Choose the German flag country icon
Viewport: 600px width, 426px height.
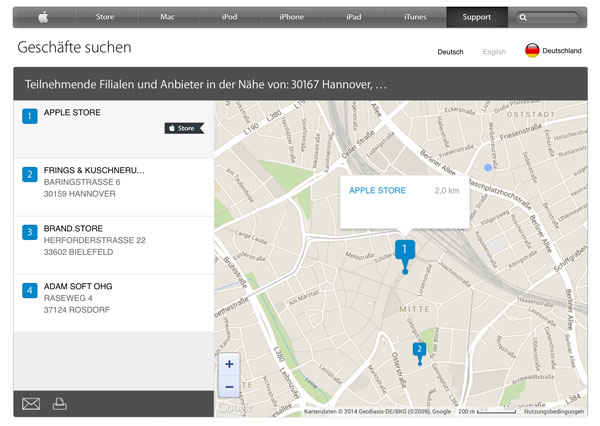click(532, 51)
